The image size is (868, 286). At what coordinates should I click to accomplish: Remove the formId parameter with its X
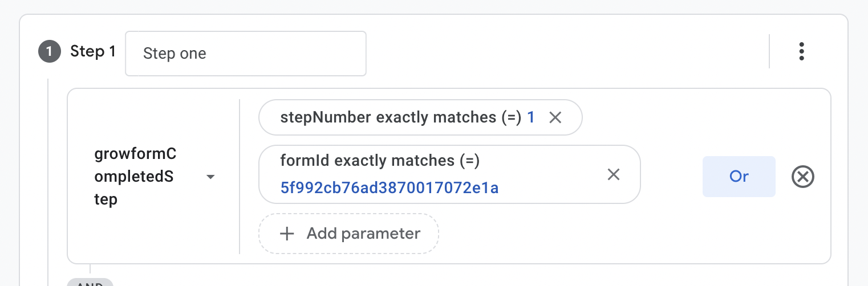(613, 174)
